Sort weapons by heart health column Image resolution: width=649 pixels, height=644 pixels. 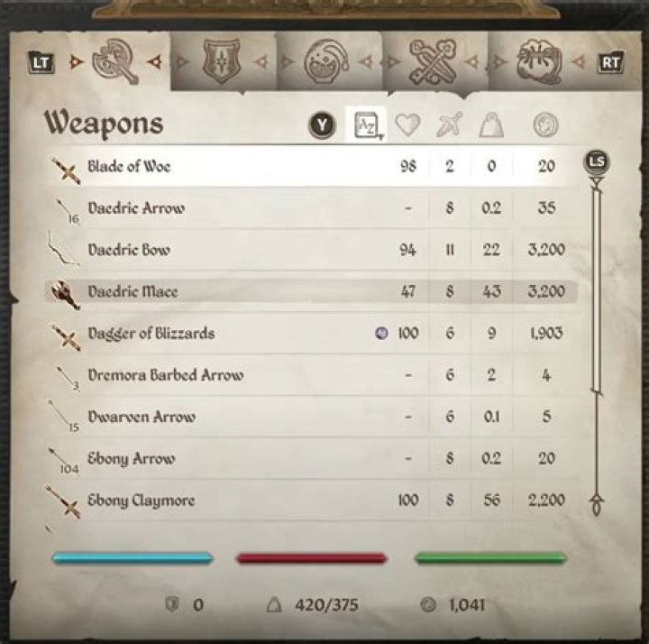(x=407, y=124)
